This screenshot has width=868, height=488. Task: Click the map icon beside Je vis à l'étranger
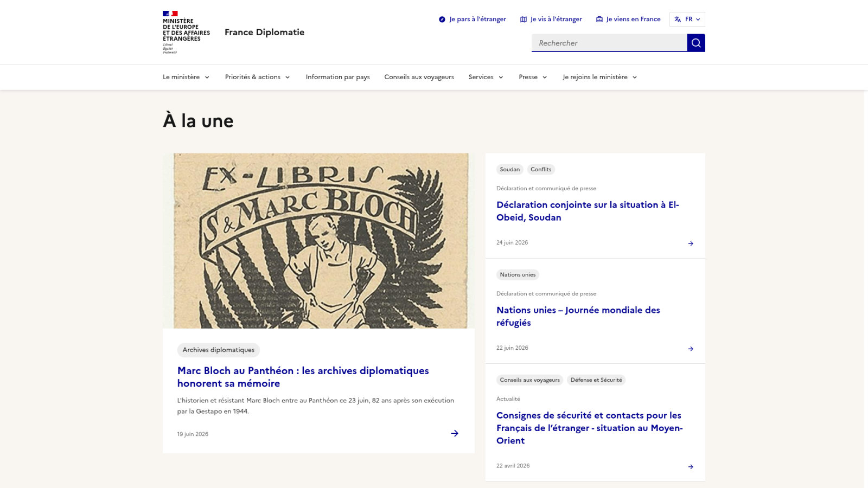click(524, 20)
